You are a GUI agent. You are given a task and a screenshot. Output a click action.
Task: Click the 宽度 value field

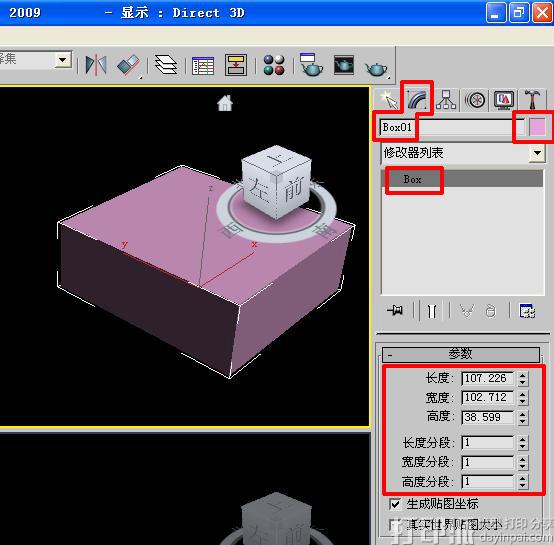(x=488, y=397)
